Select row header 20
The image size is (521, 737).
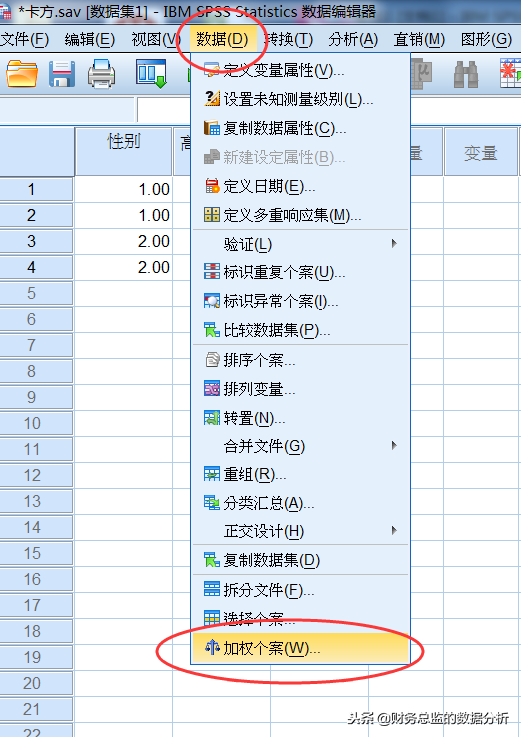pyautogui.click(x=37, y=683)
